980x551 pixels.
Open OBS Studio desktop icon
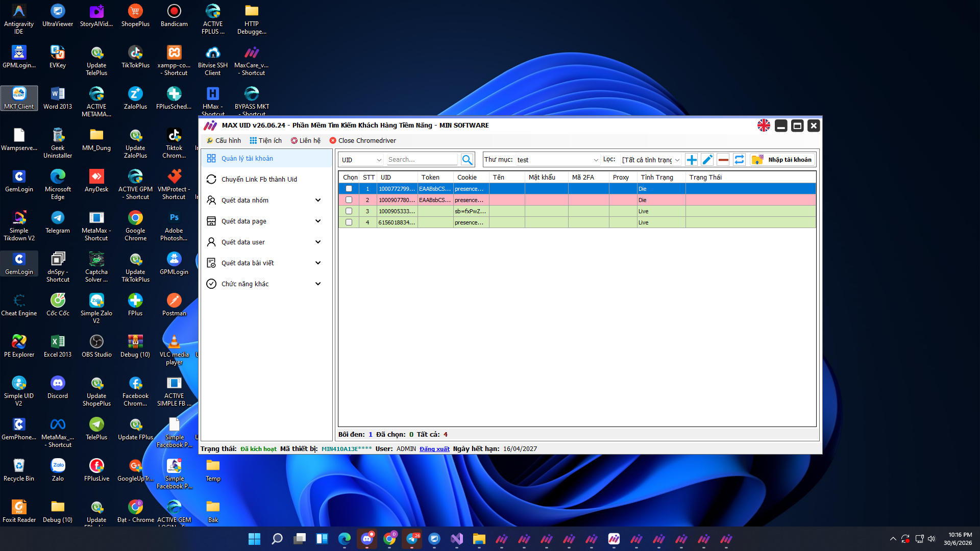(x=96, y=346)
